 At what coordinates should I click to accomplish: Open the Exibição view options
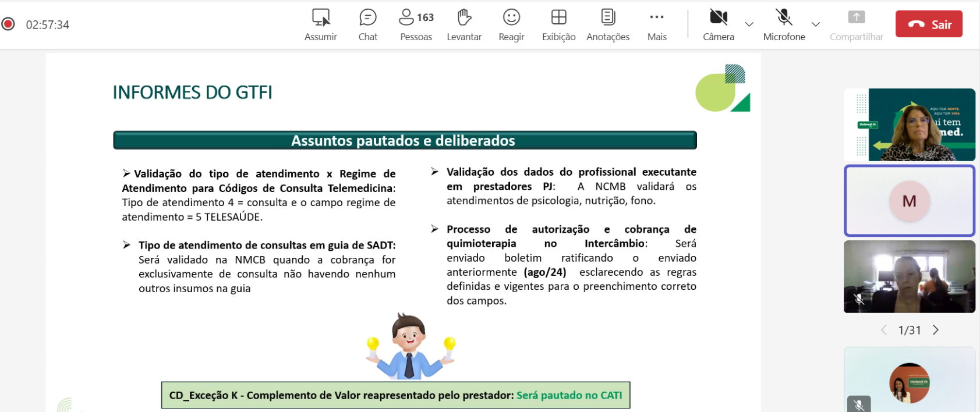click(x=558, y=17)
